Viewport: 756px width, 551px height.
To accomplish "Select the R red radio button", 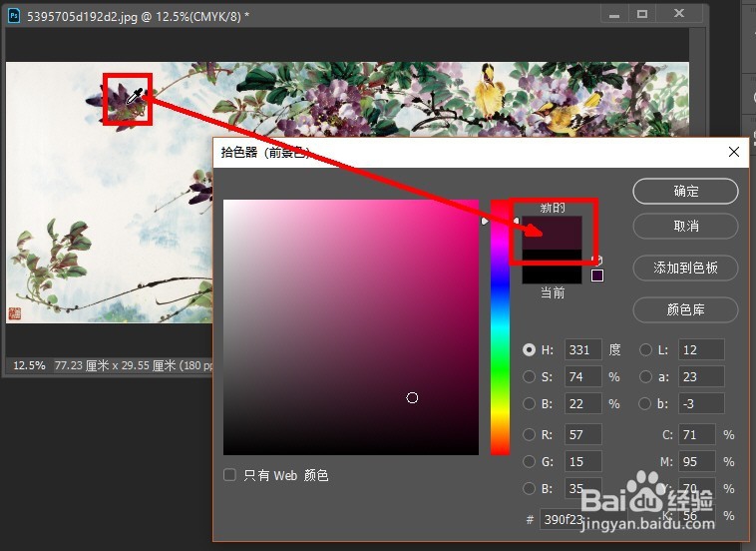I will [x=529, y=435].
